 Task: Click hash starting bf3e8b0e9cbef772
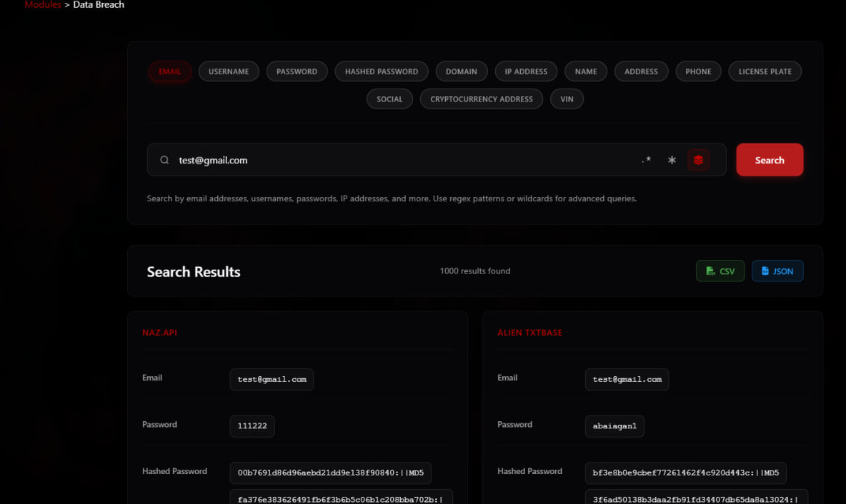point(686,473)
